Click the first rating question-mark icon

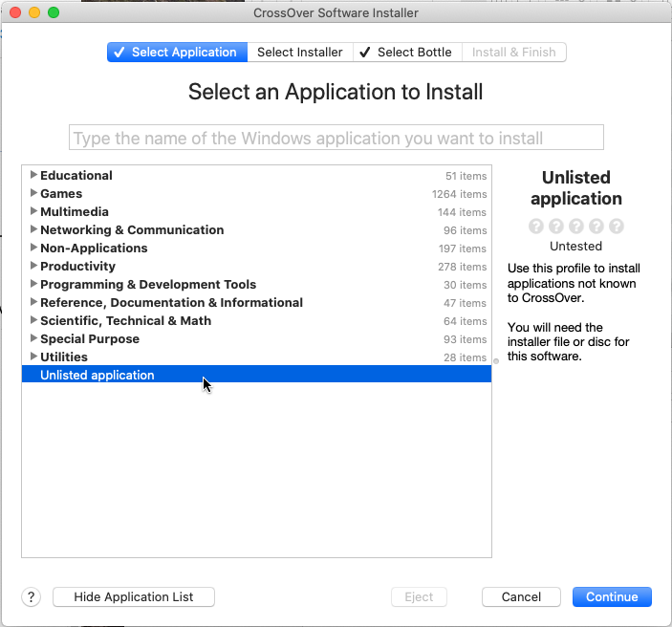click(535, 226)
